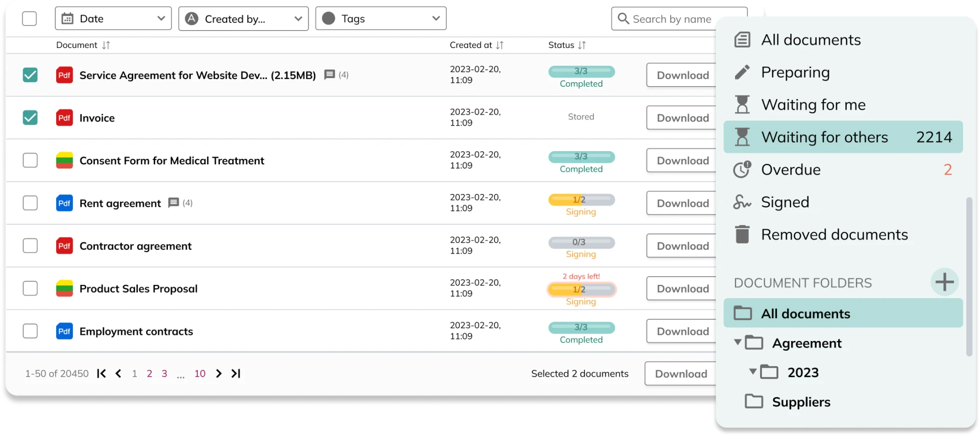
Task: Download the Invoice document
Action: [682, 118]
